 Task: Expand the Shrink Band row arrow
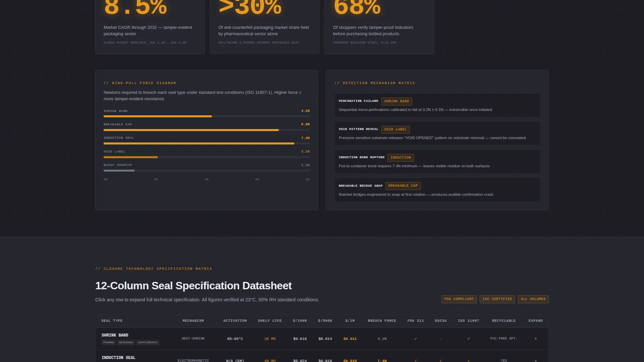[x=536, y=339]
